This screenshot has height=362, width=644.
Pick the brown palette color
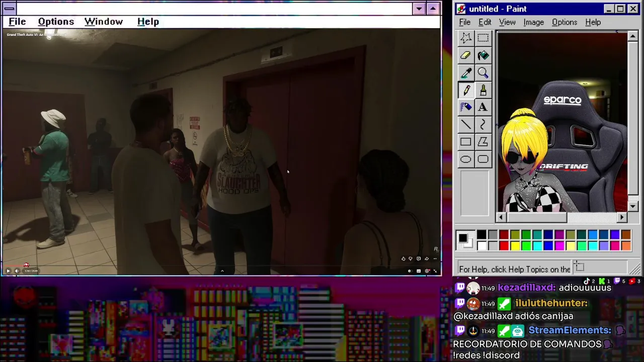[626, 235]
